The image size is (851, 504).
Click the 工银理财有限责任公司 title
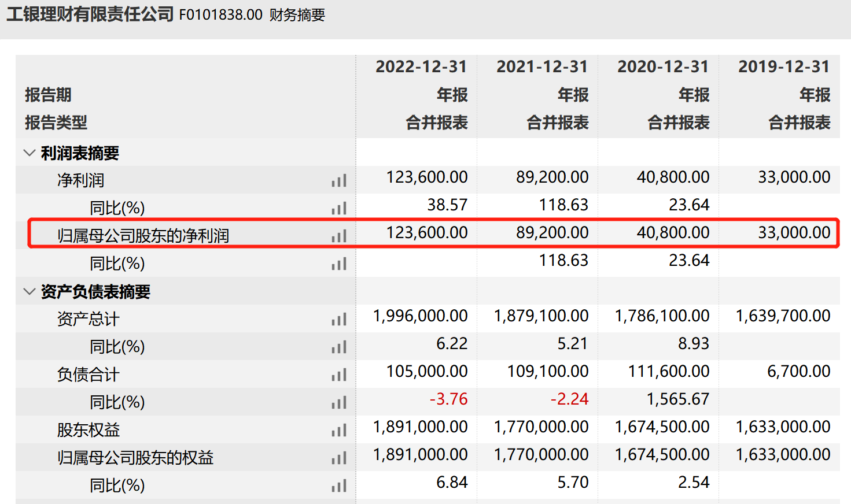point(90,14)
